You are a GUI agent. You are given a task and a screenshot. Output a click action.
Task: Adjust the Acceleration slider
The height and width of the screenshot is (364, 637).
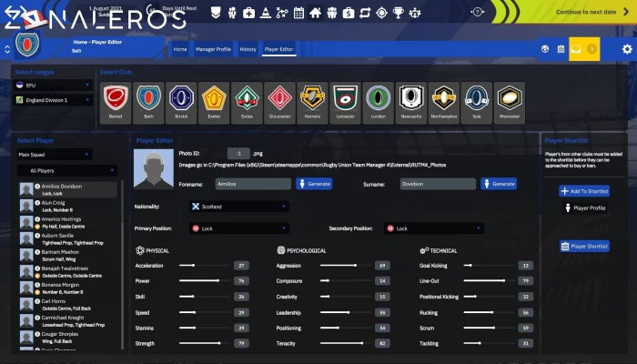(x=205, y=266)
